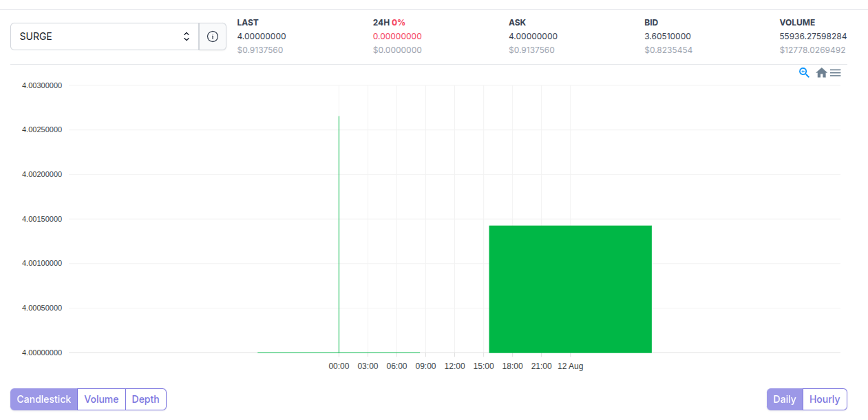Image resolution: width=868 pixels, height=420 pixels.
Task: Open the SURGE market selector dropdown
Action: tap(105, 36)
